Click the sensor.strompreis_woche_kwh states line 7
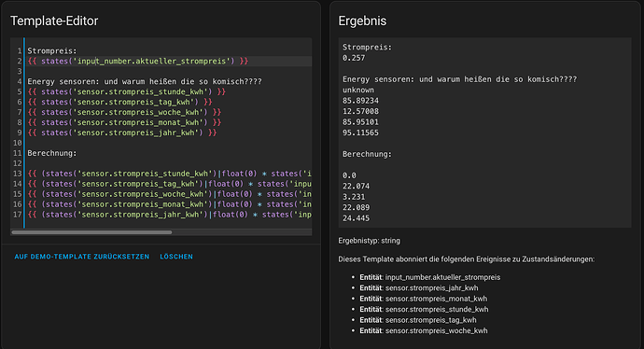The image size is (644, 349). click(124, 112)
